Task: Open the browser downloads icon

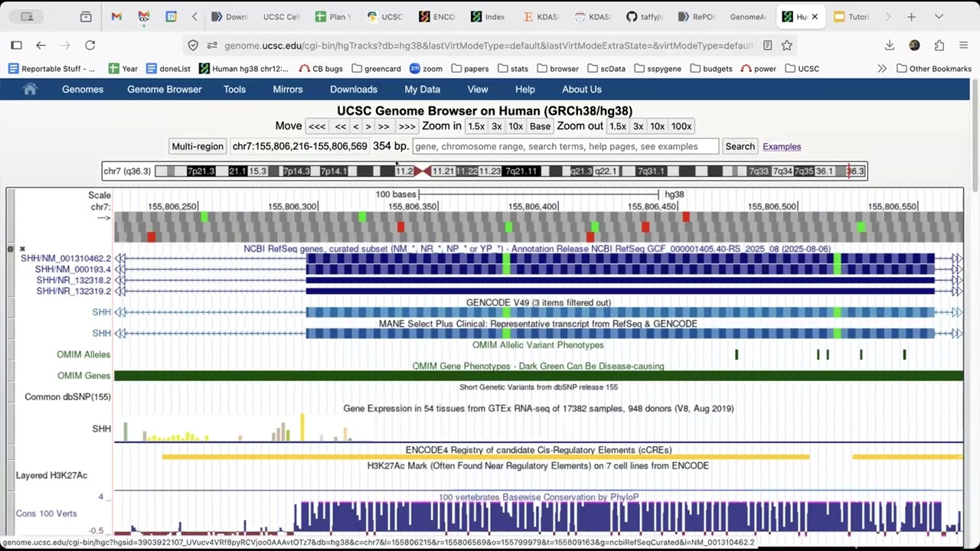Action: pyautogui.click(x=890, y=45)
